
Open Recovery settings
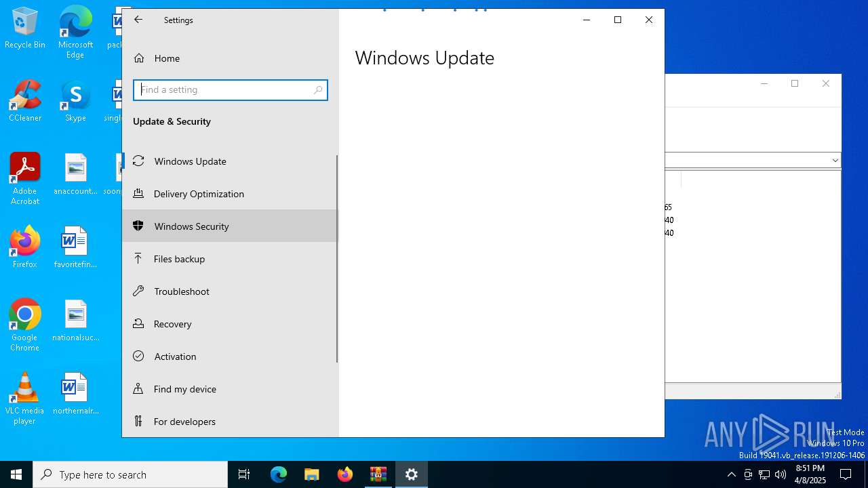[x=230, y=324]
